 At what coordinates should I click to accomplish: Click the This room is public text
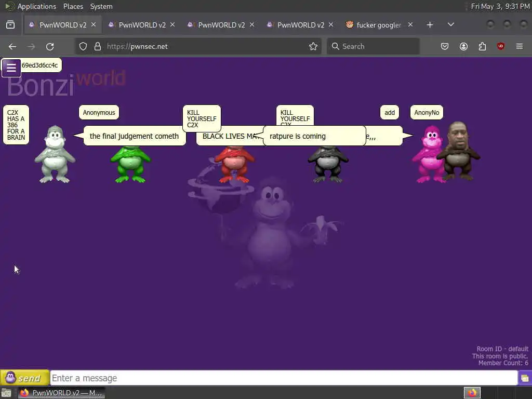coord(500,356)
